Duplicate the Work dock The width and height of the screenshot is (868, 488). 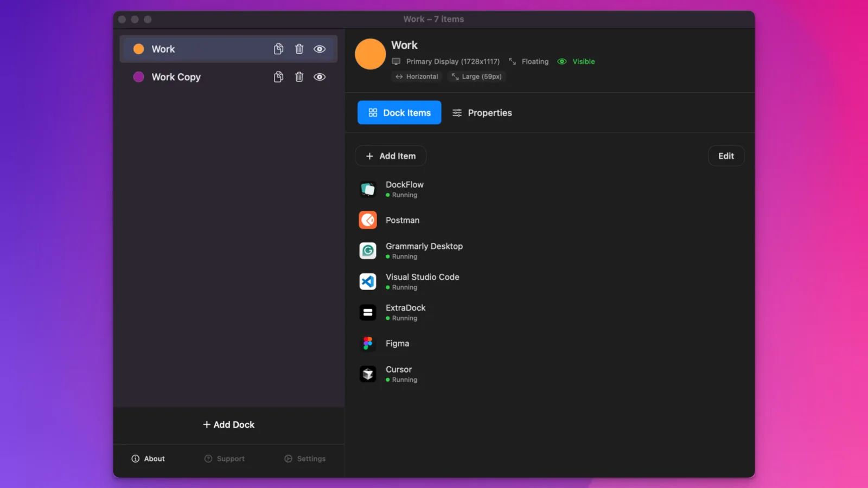pyautogui.click(x=278, y=49)
